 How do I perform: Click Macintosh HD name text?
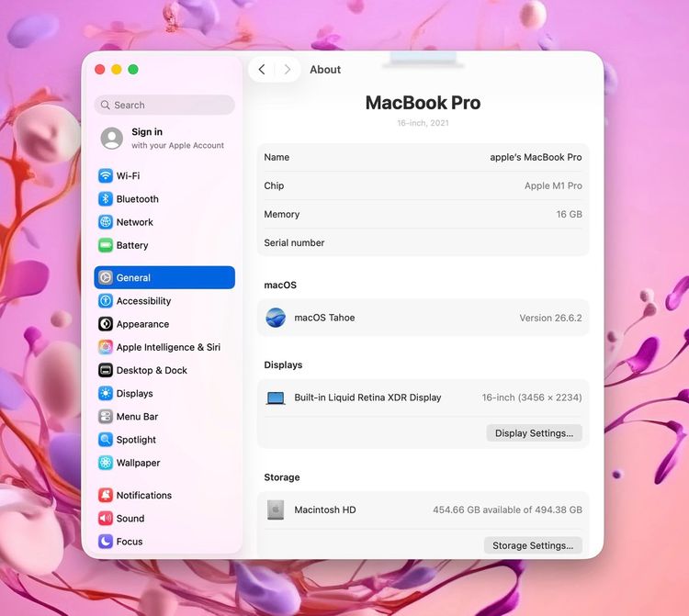pyautogui.click(x=324, y=510)
